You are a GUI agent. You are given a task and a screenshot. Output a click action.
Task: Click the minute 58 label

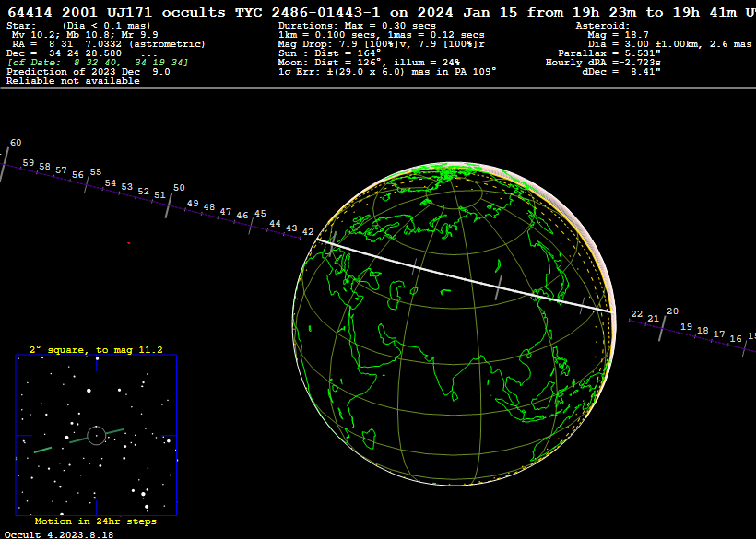tap(45, 167)
